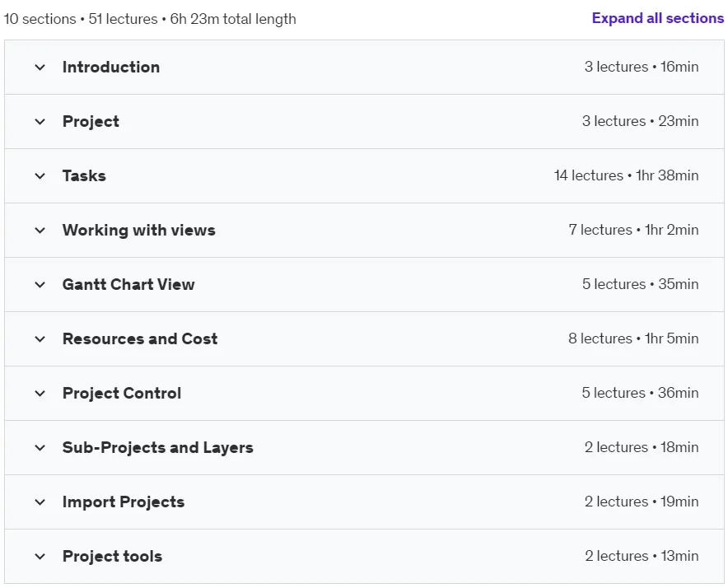Screen dimensions: 728x588
Task: Click the 14 lectures • 1hr 38min label
Action: [x=627, y=175]
